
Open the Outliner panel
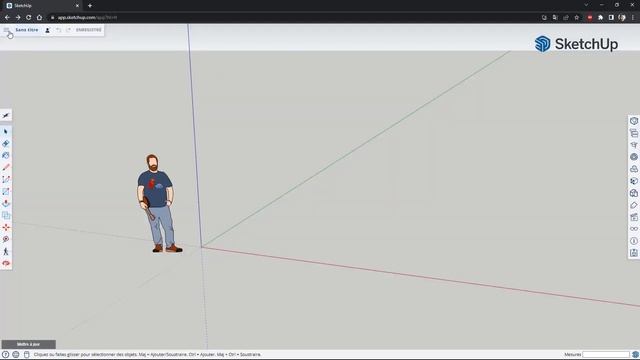[634, 133]
